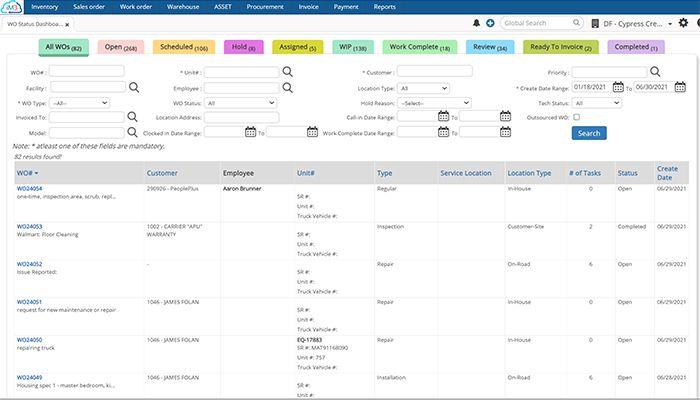
Task: Select the Review status tab
Action: pyautogui.click(x=490, y=47)
